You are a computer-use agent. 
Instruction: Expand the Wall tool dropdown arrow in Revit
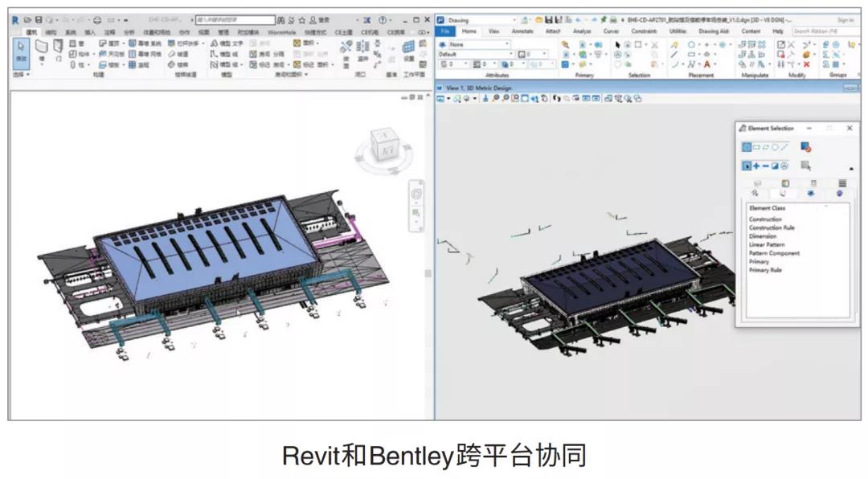pyautogui.click(x=42, y=64)
